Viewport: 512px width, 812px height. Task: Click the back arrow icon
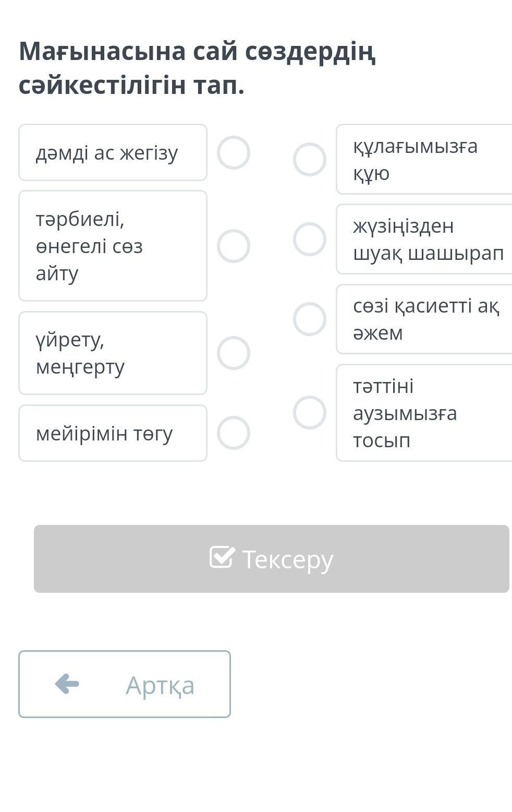click(67, 684)
